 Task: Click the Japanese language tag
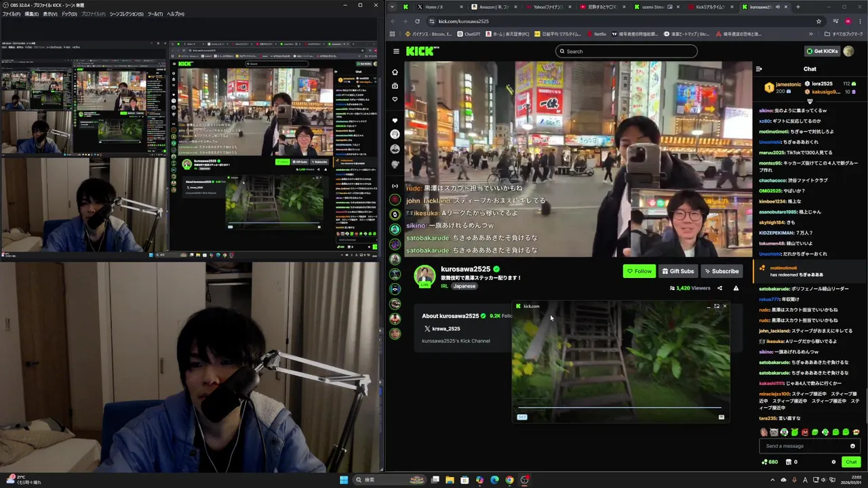465,286
